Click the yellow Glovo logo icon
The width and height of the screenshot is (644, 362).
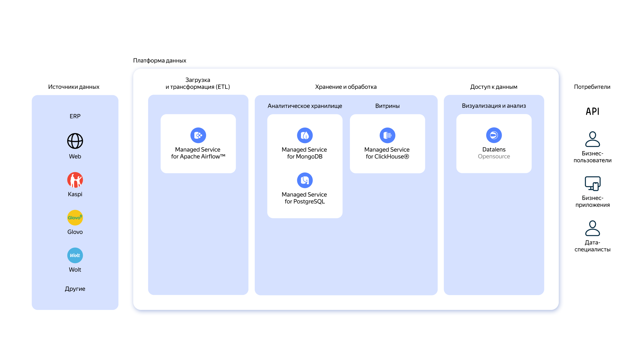(75, 218)
